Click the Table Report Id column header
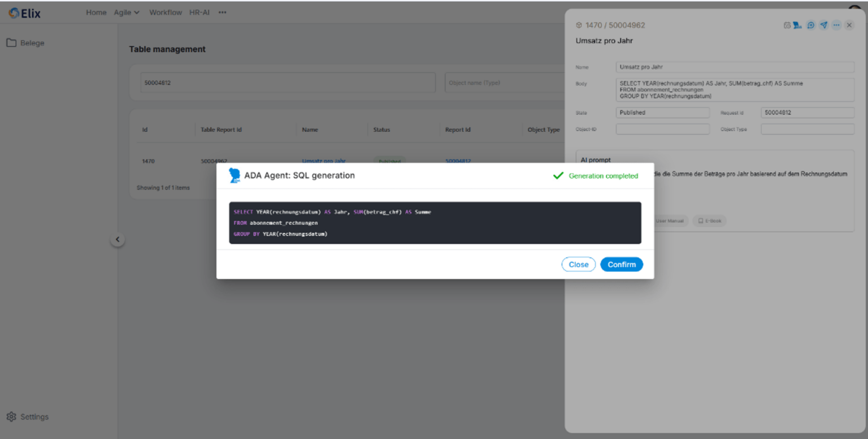 coord(221,130)
